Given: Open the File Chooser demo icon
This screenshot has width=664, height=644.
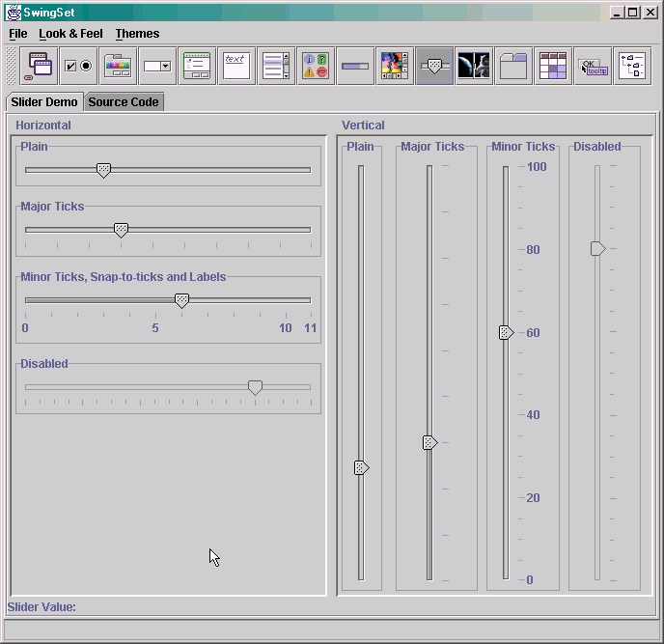Looking at the screenshot, I should [197, 66].
